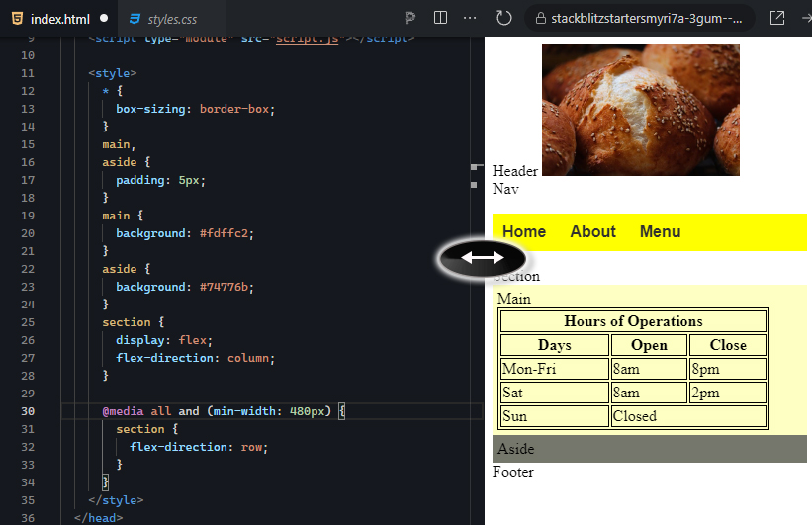Image resolution: width=812 pixels, height=525 pixels.
Task: Click the Prettier format icon in editor toolbar
Action: coord(410,18)
